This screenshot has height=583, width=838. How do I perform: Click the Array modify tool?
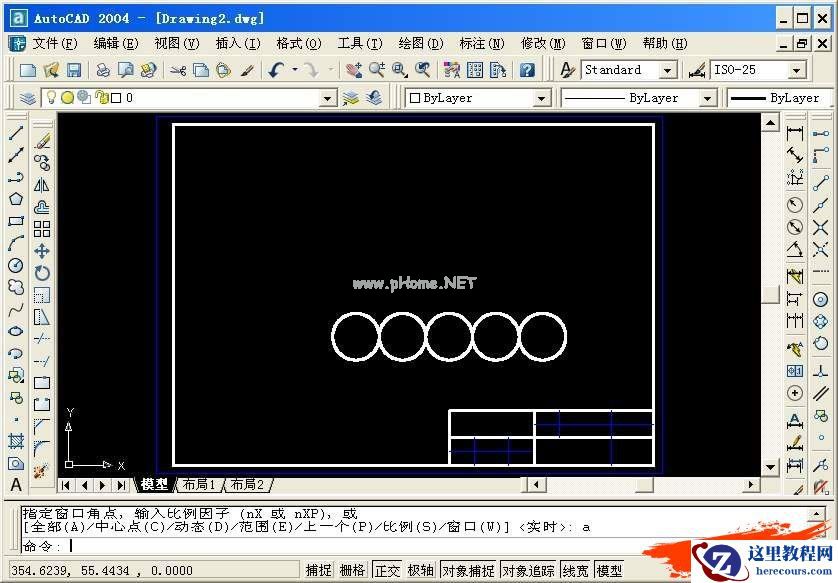coord(42,229)
